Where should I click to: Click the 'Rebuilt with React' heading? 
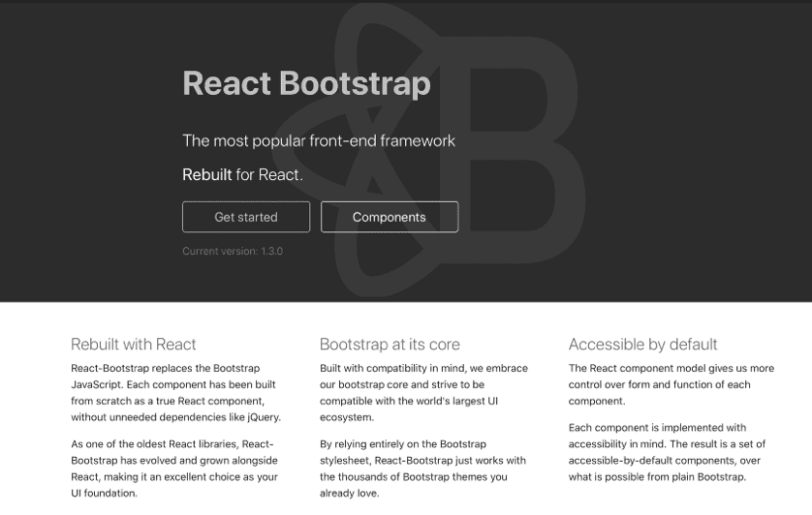coord(134,345)
